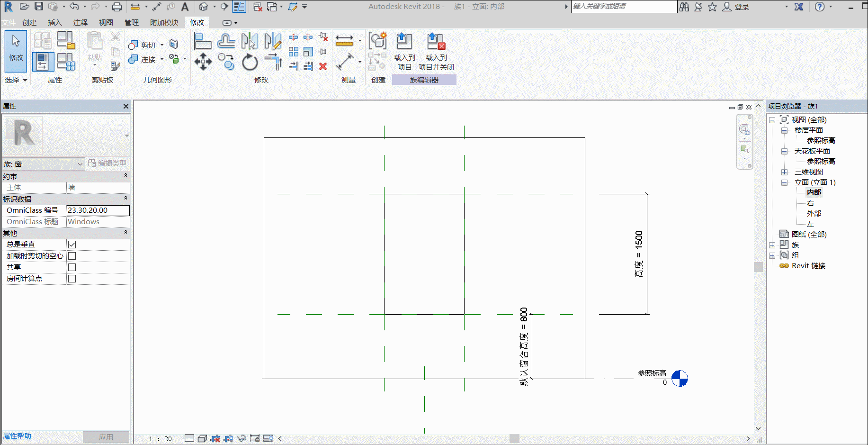This screenshot has width=868, height=445.
Task: Click the OmniClass 编号 value field
Action: pos(98,210)
